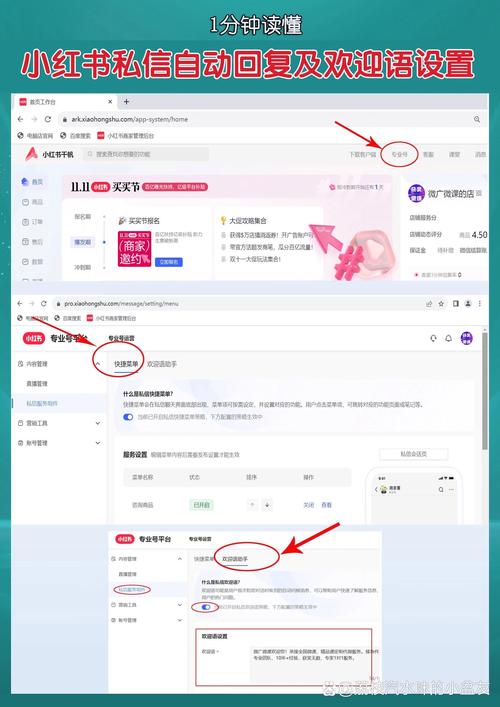Open the 百度搜索 bookmark in top browser

pyautogui.click(x=76, y=136)
